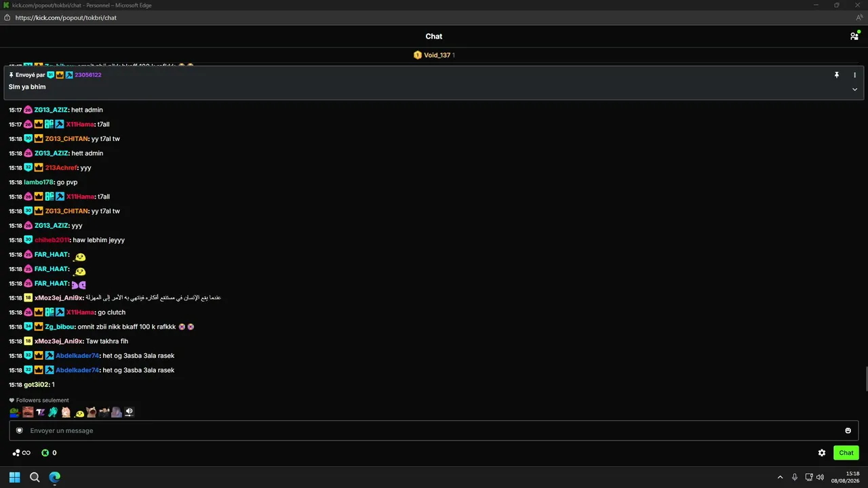868x488 pixels.
Task: Open pinned sender 23056122 profile
Action: tap(88, 75)
